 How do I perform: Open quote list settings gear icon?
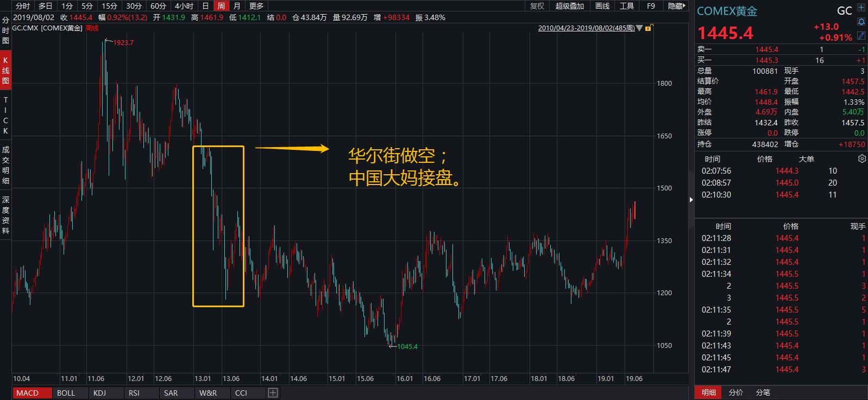(861, 158)
